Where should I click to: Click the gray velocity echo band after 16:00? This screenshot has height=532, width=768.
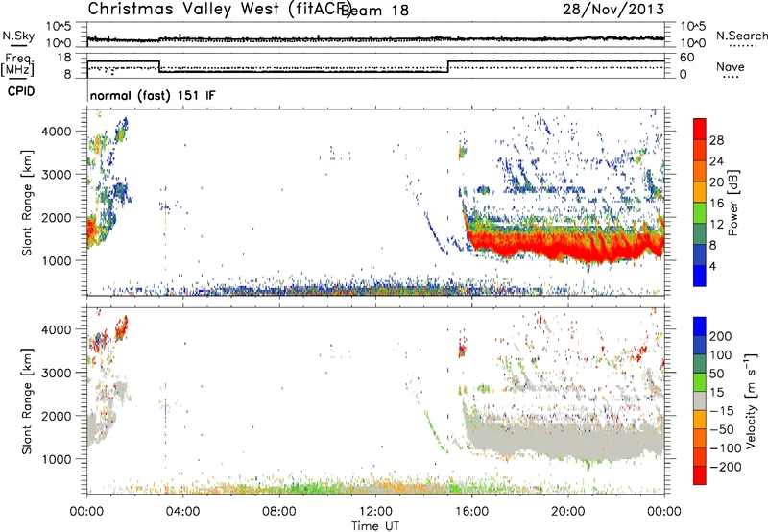(564, 441)
